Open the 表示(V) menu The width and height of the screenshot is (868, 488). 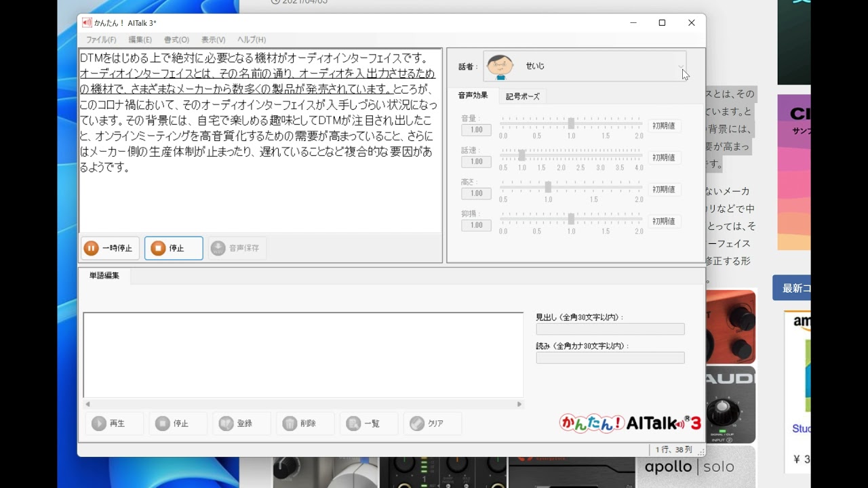(213, 40)
